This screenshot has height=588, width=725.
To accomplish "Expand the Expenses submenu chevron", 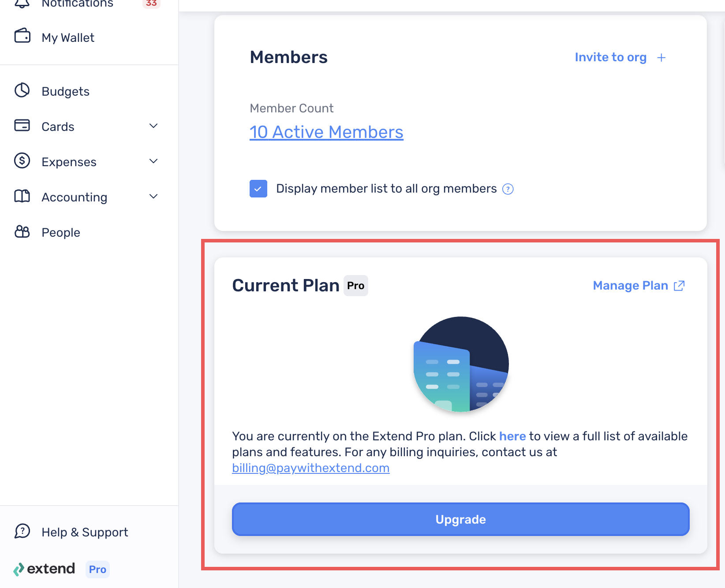I will pos(153,161).
